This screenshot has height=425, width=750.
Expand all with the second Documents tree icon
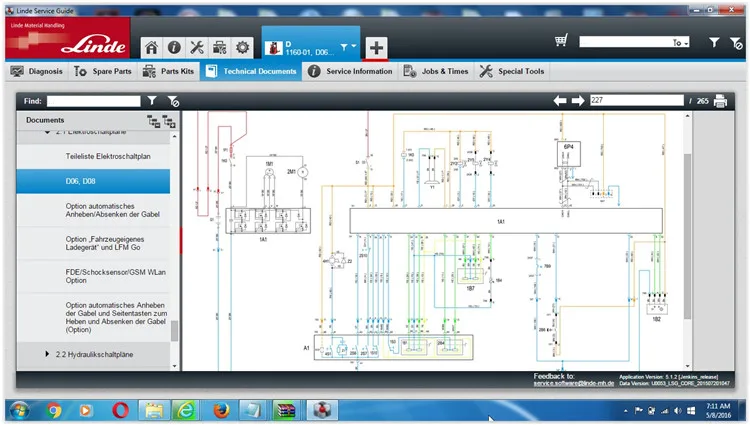[169, 121]
